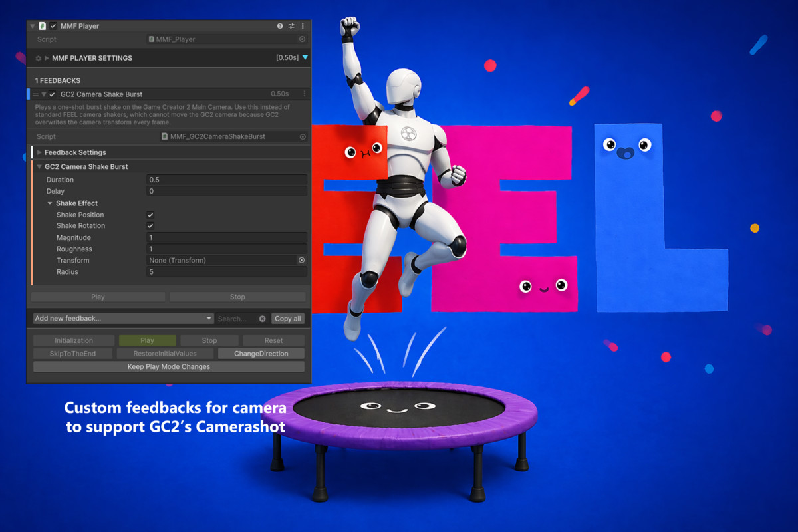798x532 pixels.
Task: Click the Stop button next to Reset
Action: (209, 340)
